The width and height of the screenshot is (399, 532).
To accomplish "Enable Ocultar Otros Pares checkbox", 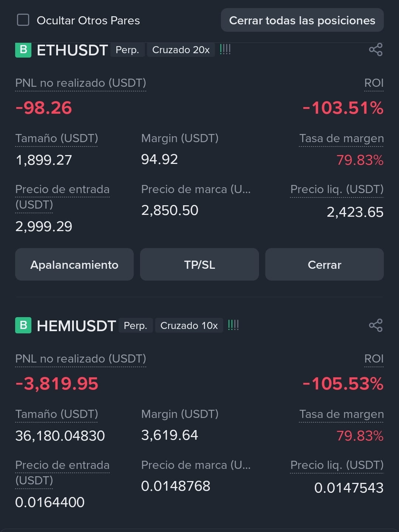I will tap(23, 20).
